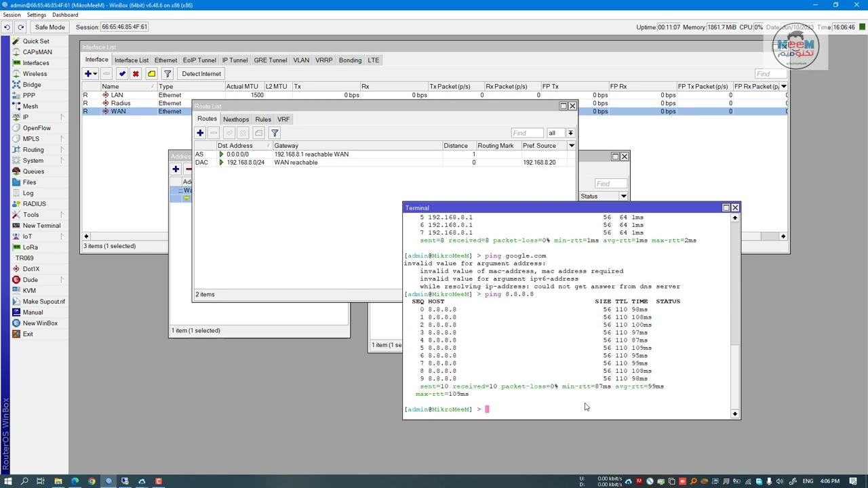This screenshot has height=488, width=868.
Task: Launch a New Terminal from sidebar
Action: click(x=41, y=226)
